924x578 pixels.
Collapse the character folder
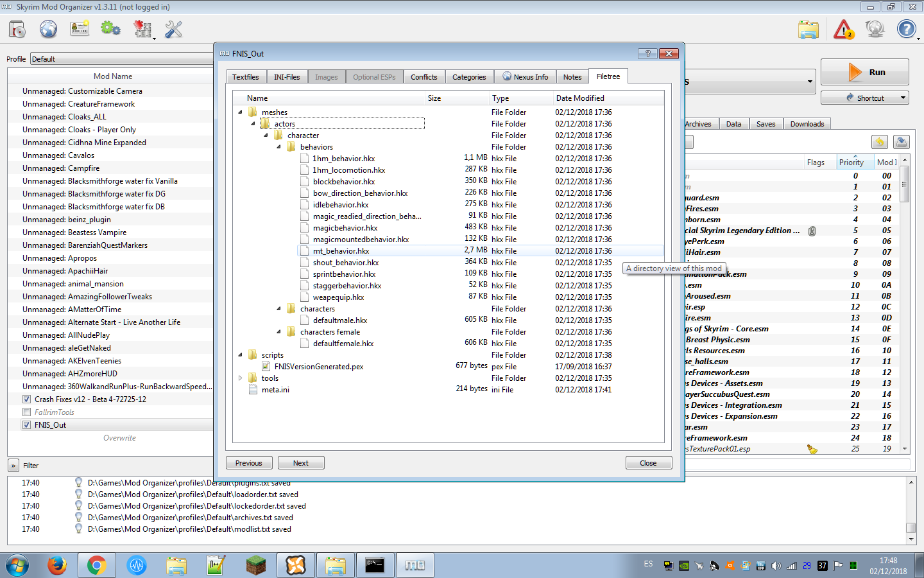266,136
